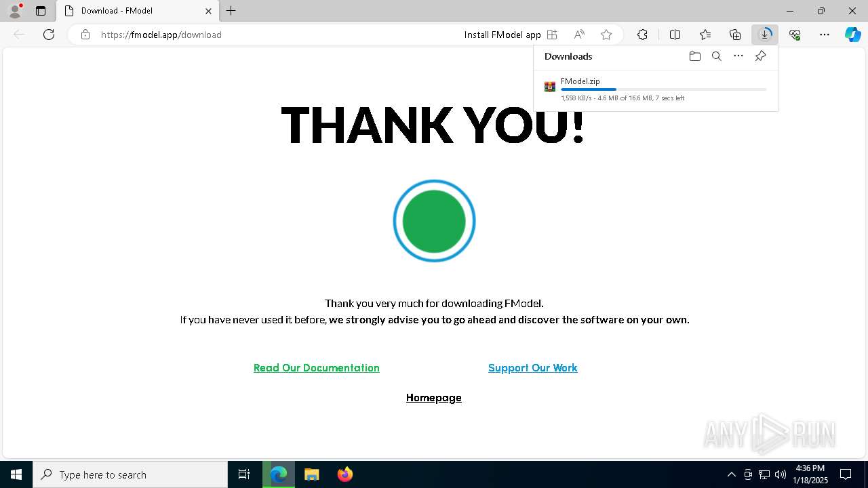Click the FModel.zip download progress bar
The image size is (868, 488).
click(x=664, y=89)
